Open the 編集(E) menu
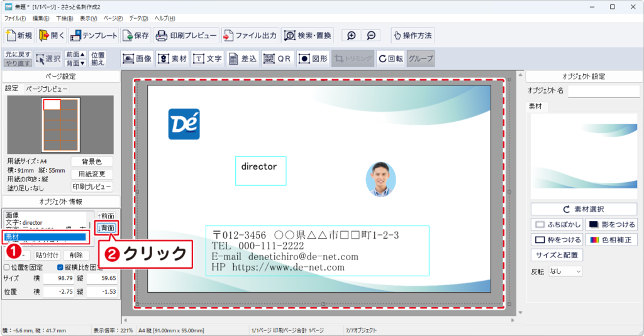 click(41, 18)
